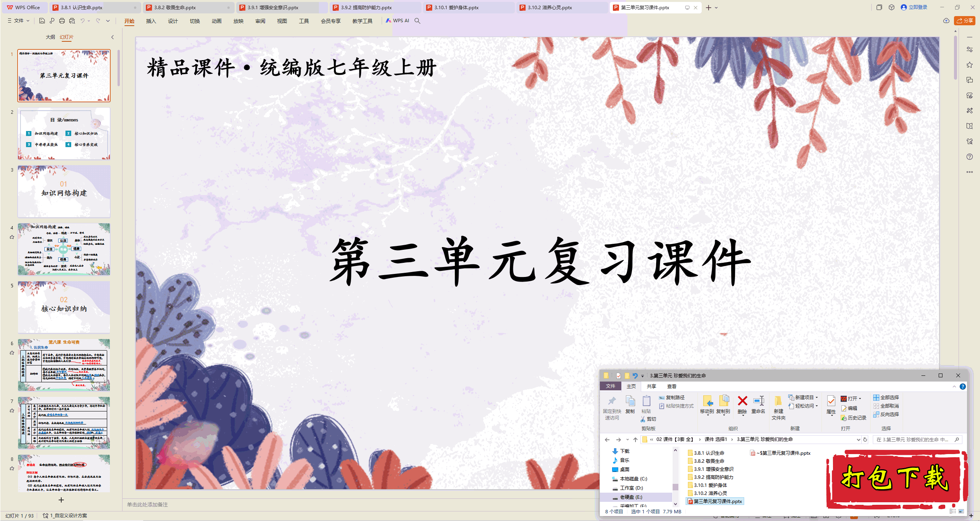Click 历史记录 in Explorer ribbon
The height and width of the screenshot is (521, 980).
coord(854,418)
